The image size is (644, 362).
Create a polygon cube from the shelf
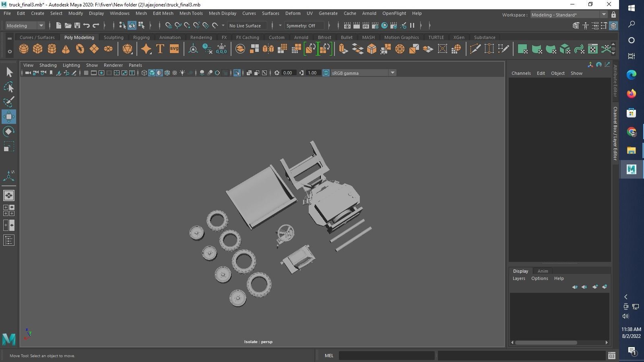[x=38, y=49]
